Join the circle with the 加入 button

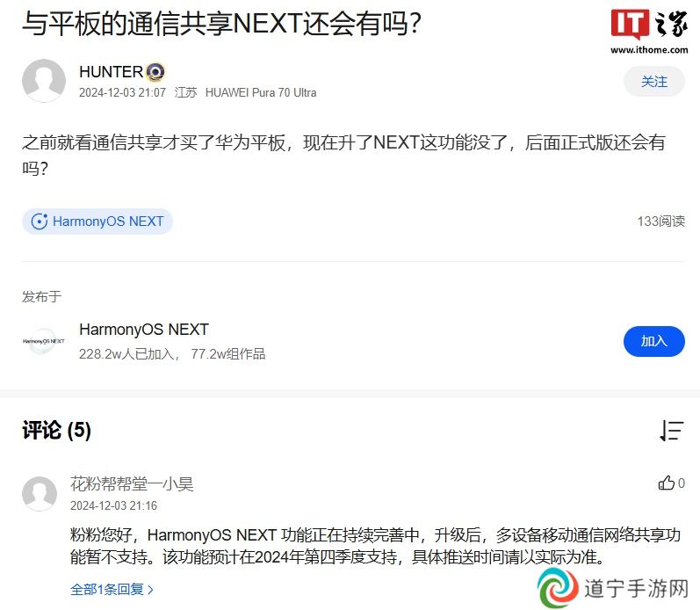coord(654,341)
